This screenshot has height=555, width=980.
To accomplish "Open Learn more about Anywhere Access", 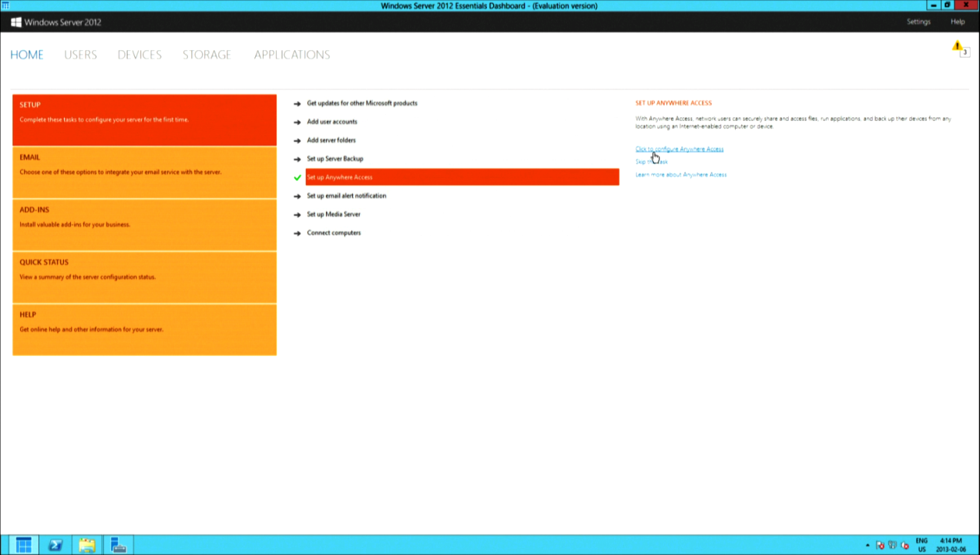I will tap(680, 174).
